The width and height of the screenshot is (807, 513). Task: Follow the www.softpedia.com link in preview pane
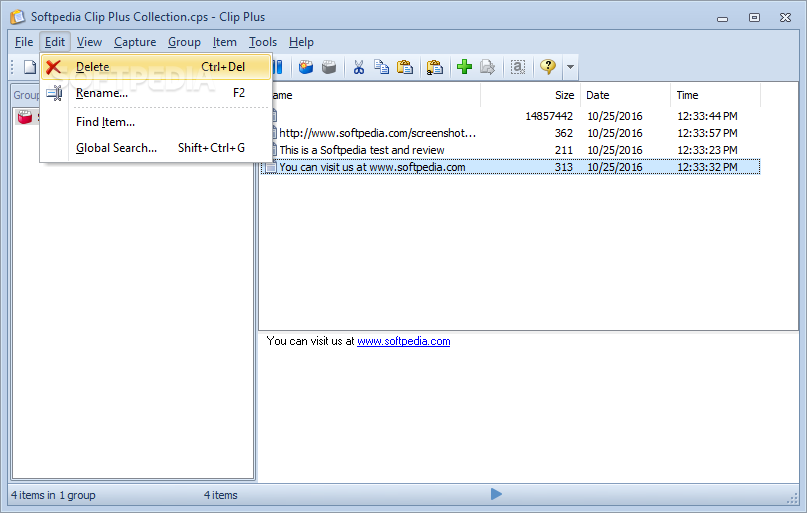[404, 341]
